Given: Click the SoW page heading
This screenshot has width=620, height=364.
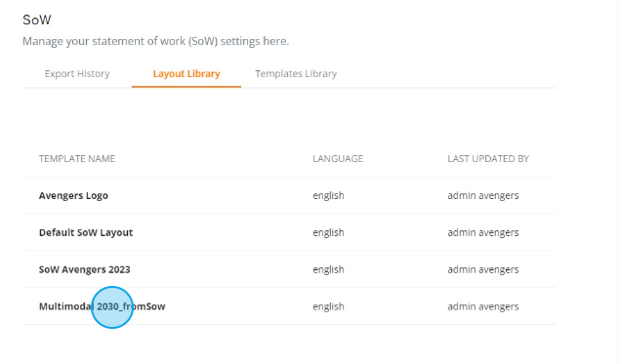Looking at the screenshot, I should [x=37, y=20].
